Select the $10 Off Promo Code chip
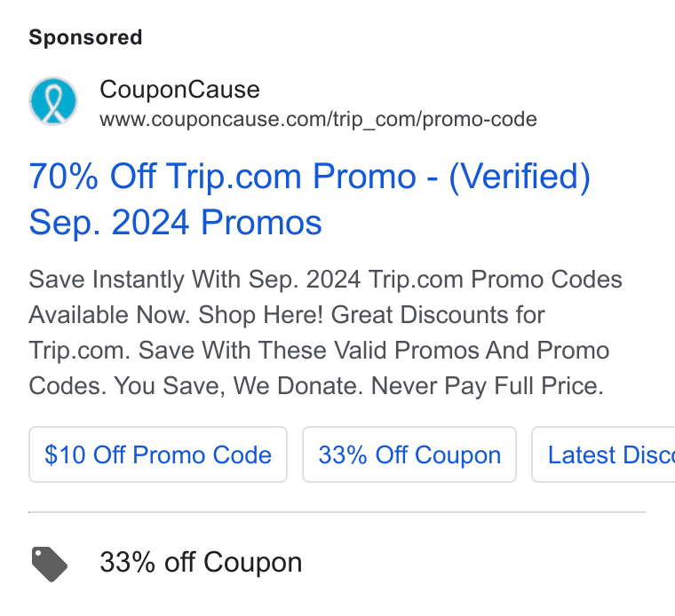 click(158, 454)
